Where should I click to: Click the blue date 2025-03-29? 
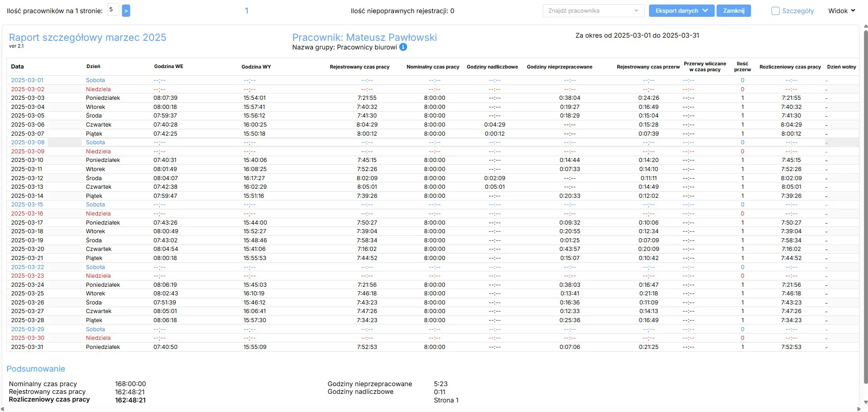pyautogui.click(x=28, y=329)
